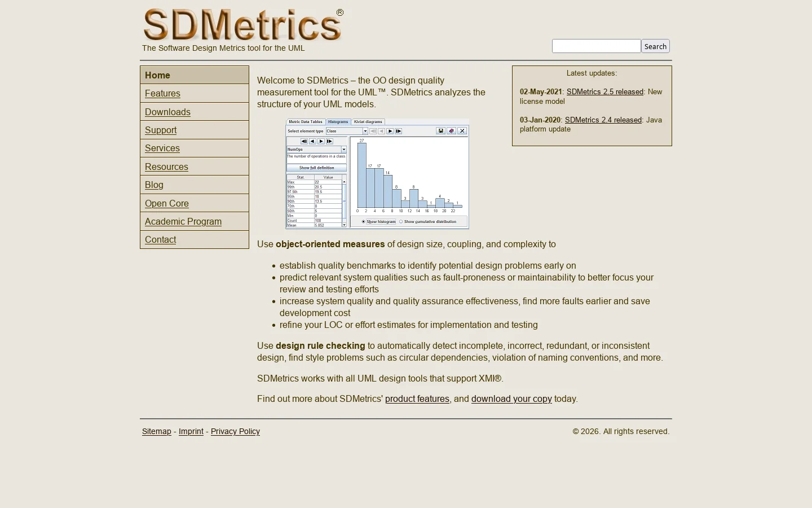This screenshot has height=508, width=812.
Task: Click the bold 'object-oriented measures' text
Action: pos(330,244)
